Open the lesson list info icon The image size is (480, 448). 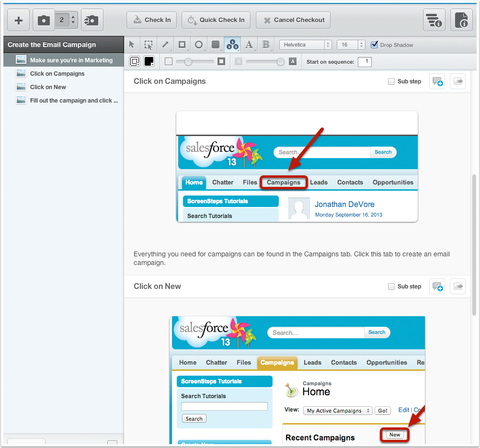click(x=434, y=20)
